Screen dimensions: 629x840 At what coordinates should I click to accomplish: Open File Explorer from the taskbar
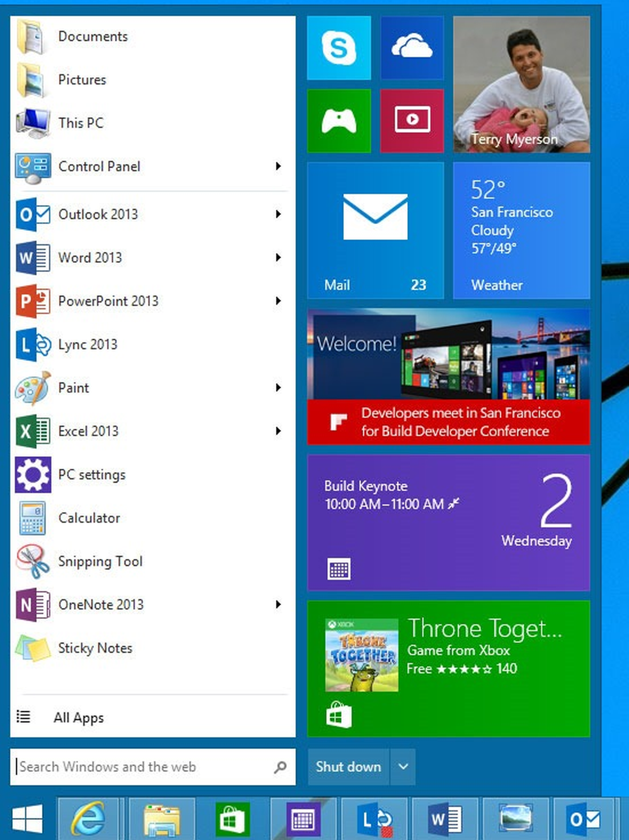(x=162, y=819)
